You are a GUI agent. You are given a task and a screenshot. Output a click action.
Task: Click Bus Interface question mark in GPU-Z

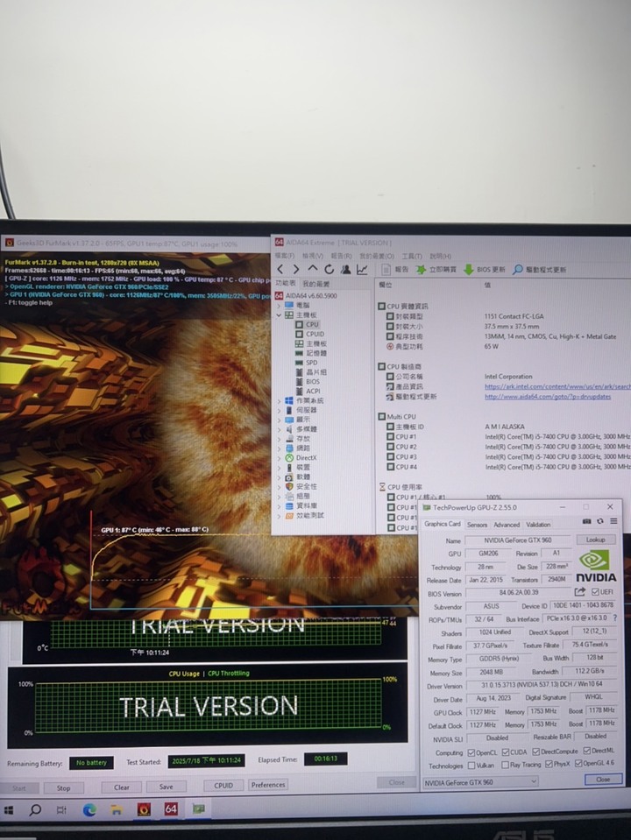[x=615, y=618]
